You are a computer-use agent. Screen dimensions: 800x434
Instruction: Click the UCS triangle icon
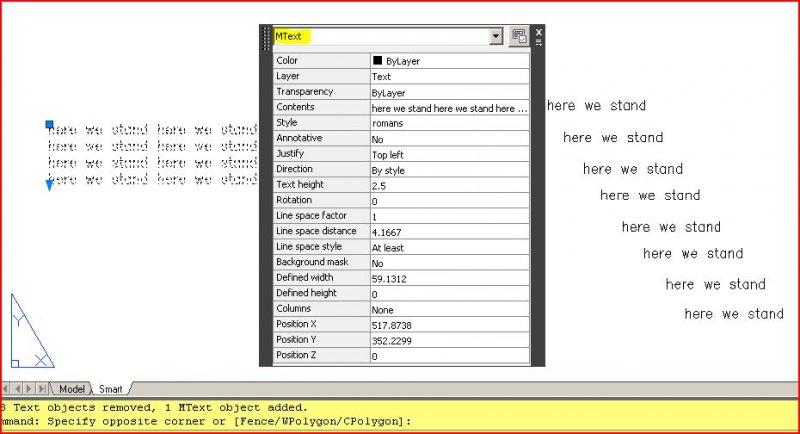pyautogui.click(x=32, y=330)
